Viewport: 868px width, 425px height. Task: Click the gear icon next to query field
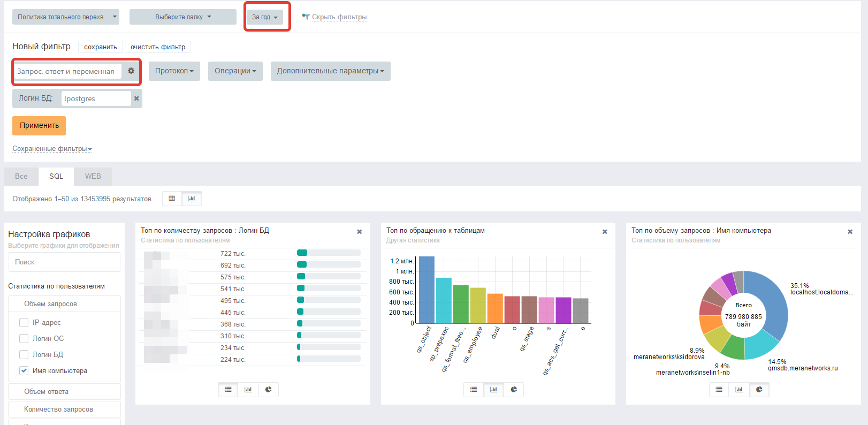(x=131, y=71)
